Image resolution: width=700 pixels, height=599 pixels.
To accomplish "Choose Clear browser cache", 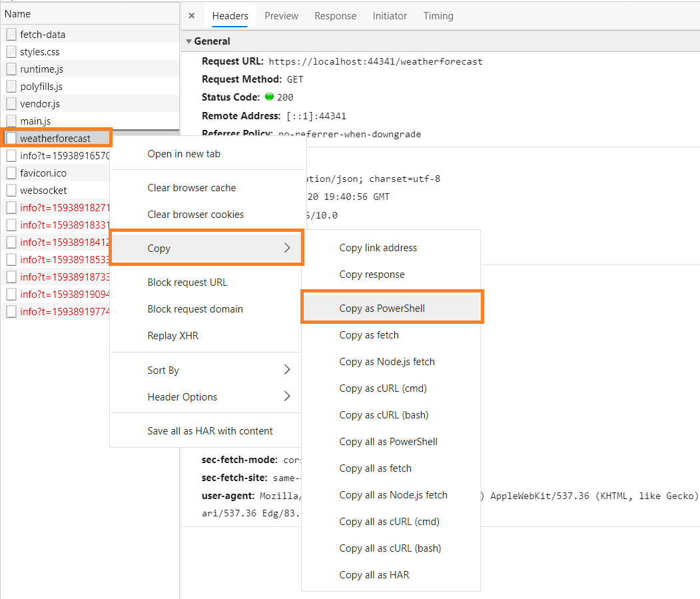I will [x=191, y=188].
